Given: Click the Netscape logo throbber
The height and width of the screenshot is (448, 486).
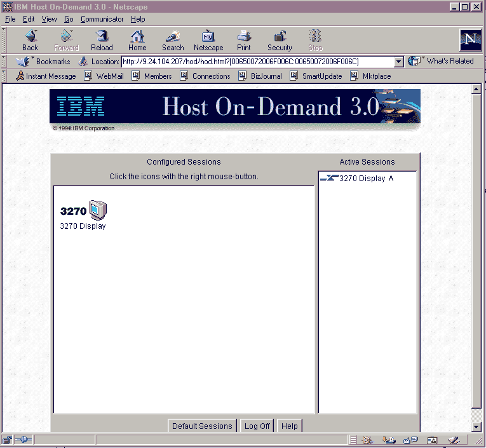Looking at the screenshot, I should (x=470, y=40).
